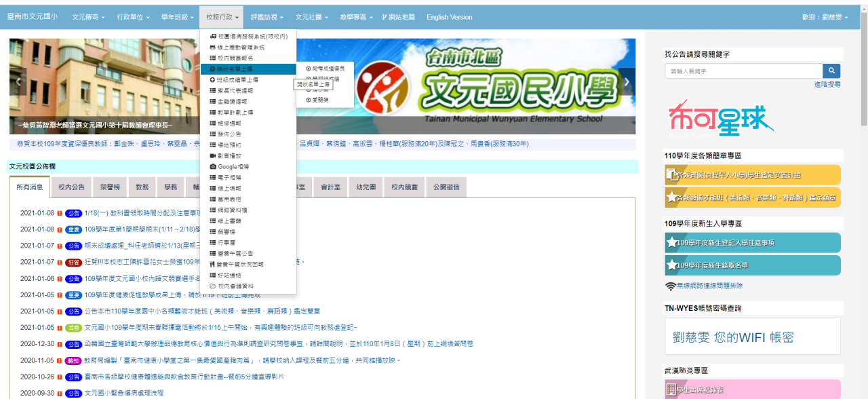
Task: Click the fork-and-knife icon for 營養午餐狀況回報
Action: pyautogui.click(x=213, y=265)
